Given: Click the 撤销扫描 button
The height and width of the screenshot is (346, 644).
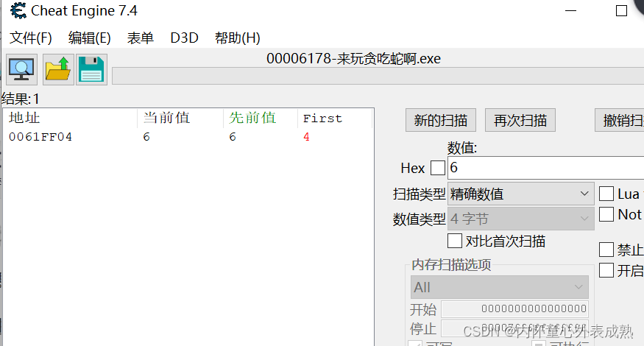Looking at the screenshot, I should click(x=620, y=120).
